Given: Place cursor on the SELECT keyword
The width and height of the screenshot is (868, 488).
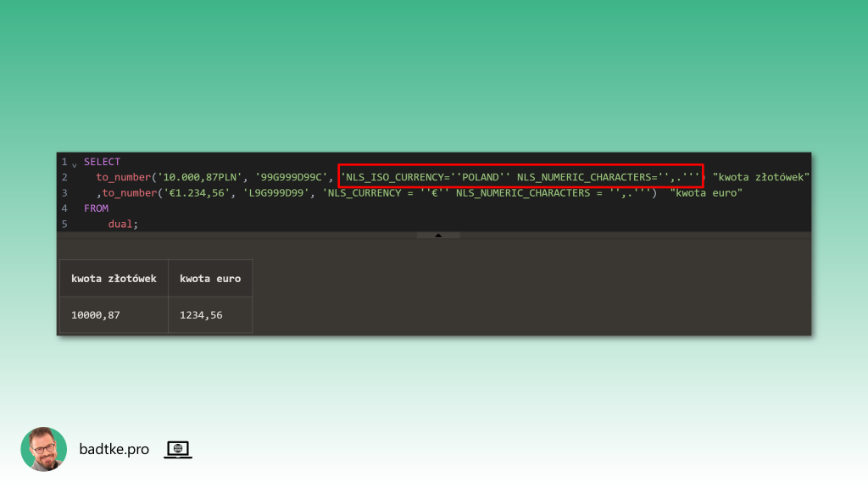Looking at the screenshot, I should pos(102,162).
